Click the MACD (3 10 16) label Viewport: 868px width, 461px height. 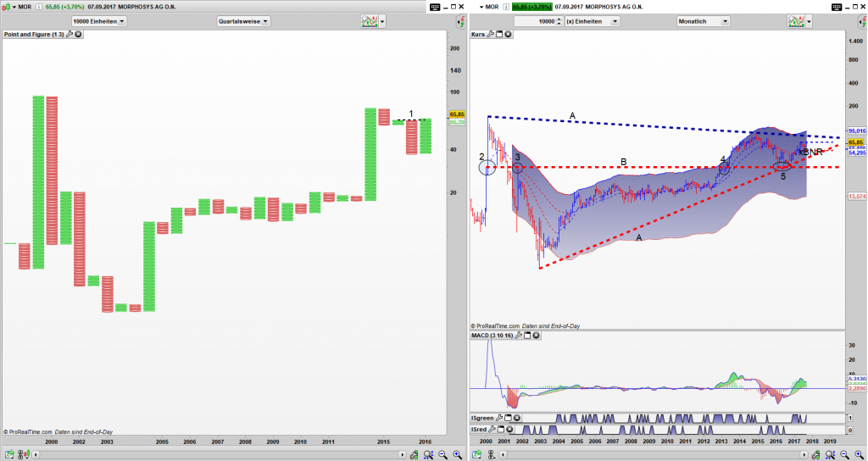point(492,336)
